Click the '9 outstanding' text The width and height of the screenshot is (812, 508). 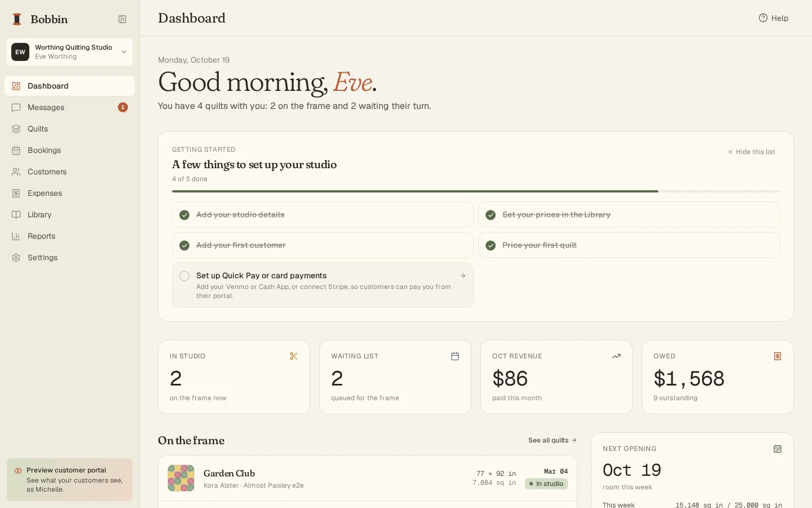[676, 398]
